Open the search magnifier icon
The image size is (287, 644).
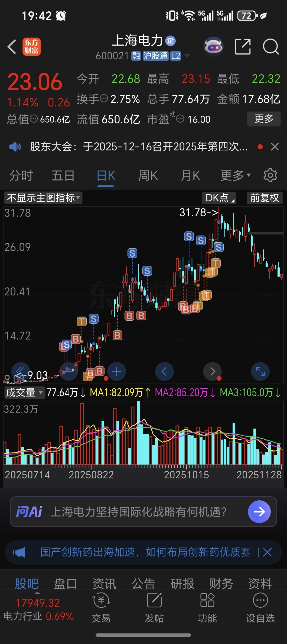(x=271, y=47)
